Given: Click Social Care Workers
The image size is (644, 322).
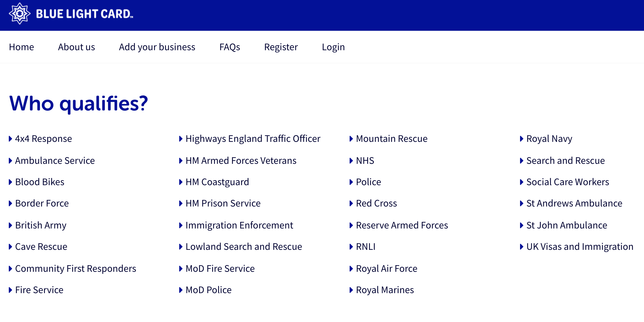Looking at the screenshot, I should tap(568, 182).
